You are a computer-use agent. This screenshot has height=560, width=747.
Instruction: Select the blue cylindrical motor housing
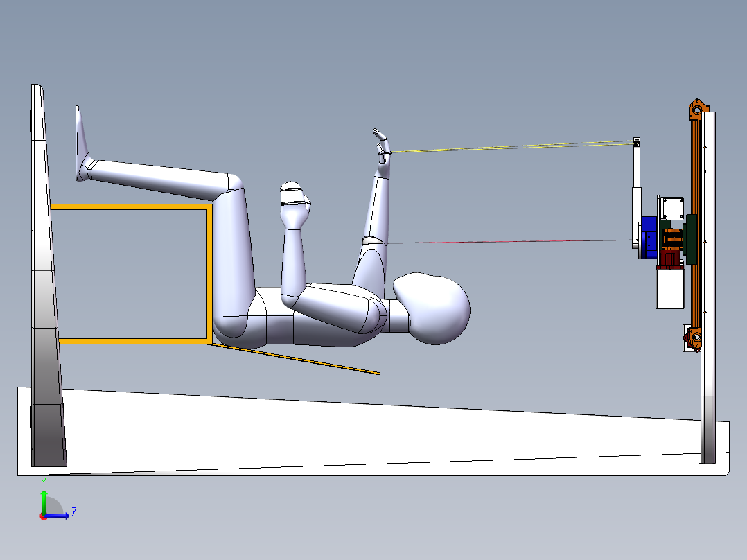tap(649, 237)
